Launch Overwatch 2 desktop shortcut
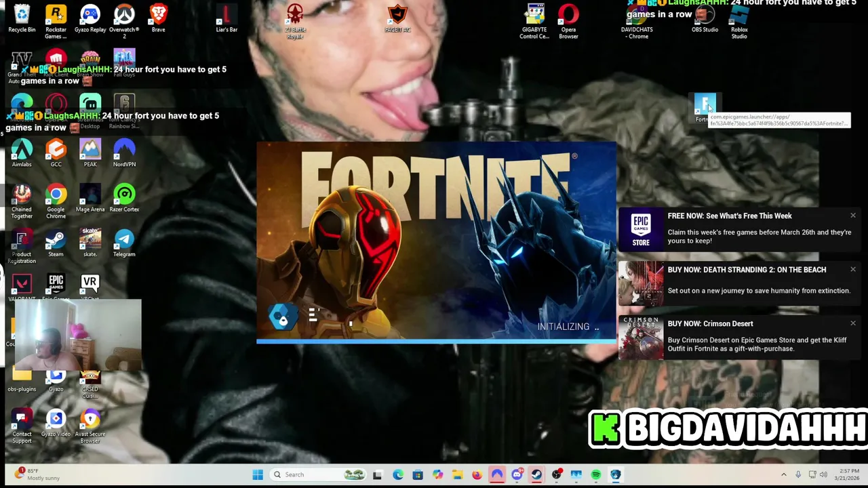Viewport: 868px width, 488px height. tap(124, 22)
